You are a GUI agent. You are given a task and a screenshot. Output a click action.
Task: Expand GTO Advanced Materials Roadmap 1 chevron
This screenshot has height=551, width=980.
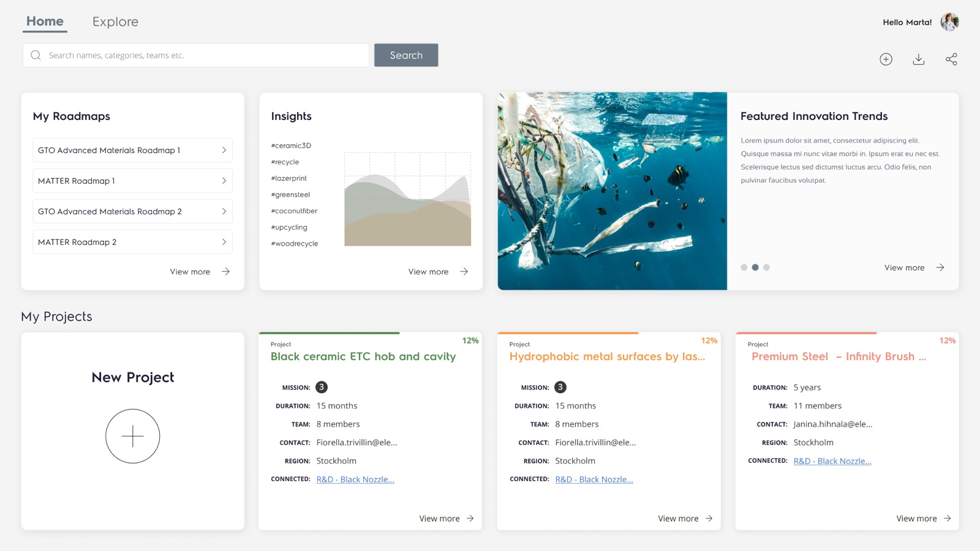(x=224, y=150)
